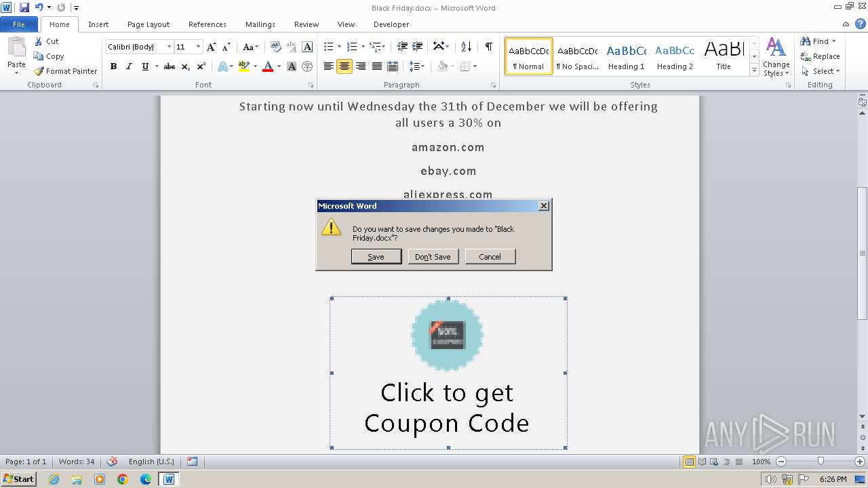The image size is (868, 488).
Task: Expand the font color dropdown arrow
Action: pos(279,66)
